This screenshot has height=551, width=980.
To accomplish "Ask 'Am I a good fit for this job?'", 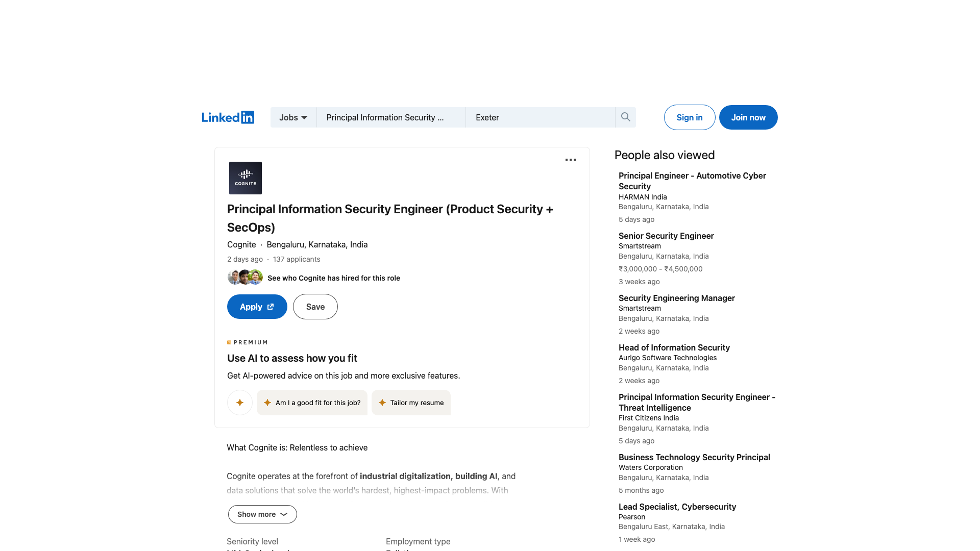I will point(312,403).
